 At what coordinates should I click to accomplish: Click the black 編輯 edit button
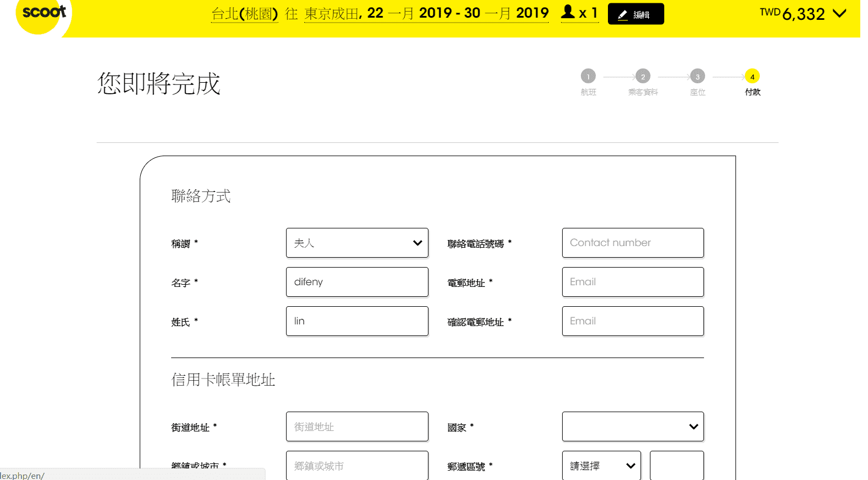[x=636, y=14]
